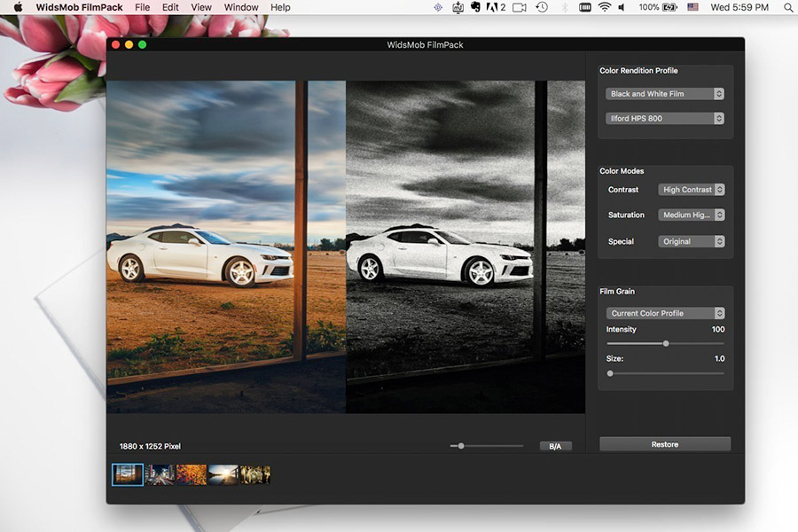Click the Adobe menu bar icon

coord(496,7)
